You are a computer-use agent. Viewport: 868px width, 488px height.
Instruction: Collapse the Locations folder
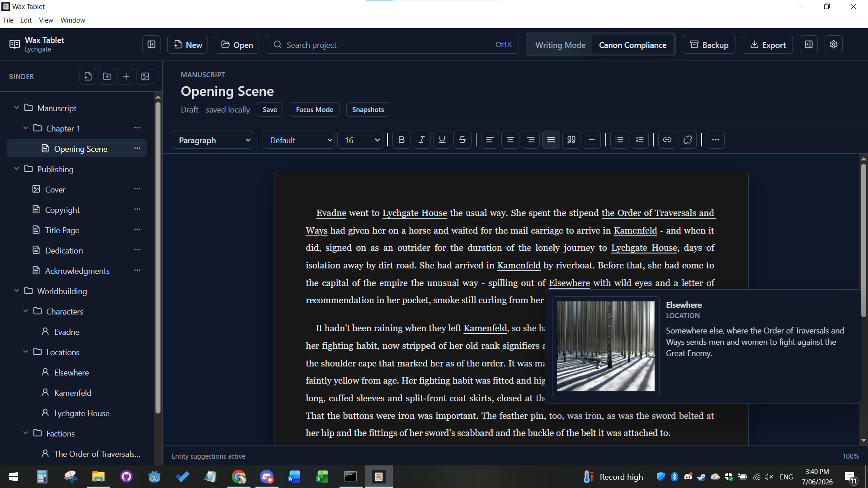pyautogui.click(x=26, y=352)
